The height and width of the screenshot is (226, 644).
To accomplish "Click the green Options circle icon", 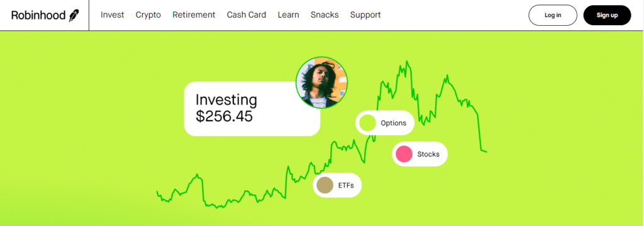I will [x=367, y=122].
